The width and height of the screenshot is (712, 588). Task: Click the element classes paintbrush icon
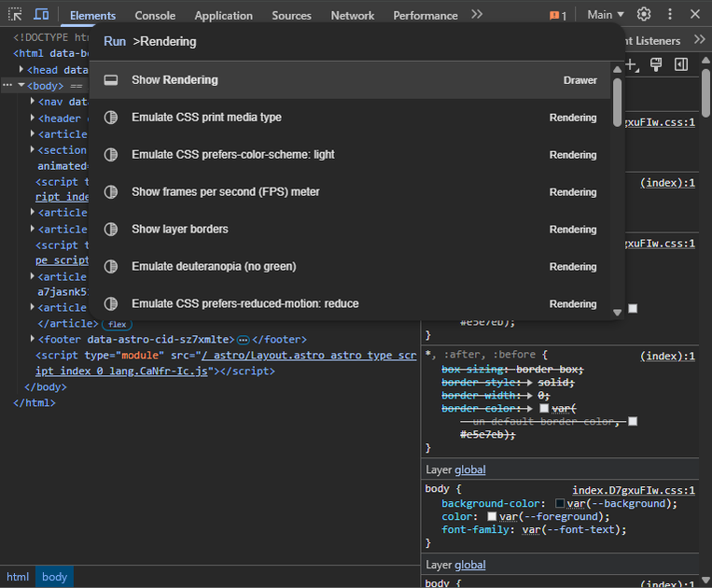point(656,65)
